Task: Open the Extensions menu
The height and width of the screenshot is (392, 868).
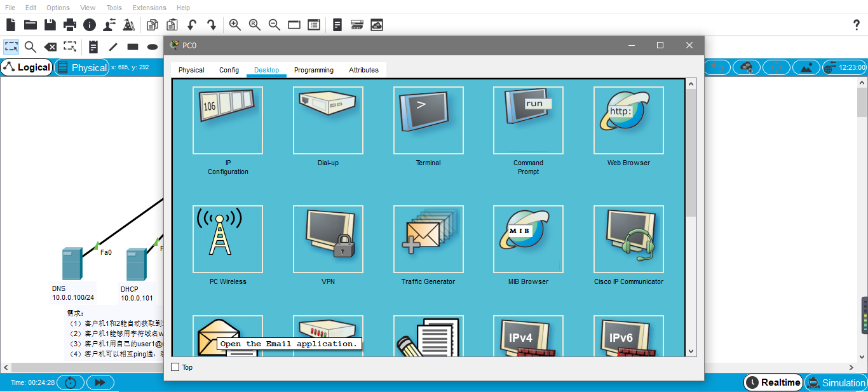Action: point(149,8)
